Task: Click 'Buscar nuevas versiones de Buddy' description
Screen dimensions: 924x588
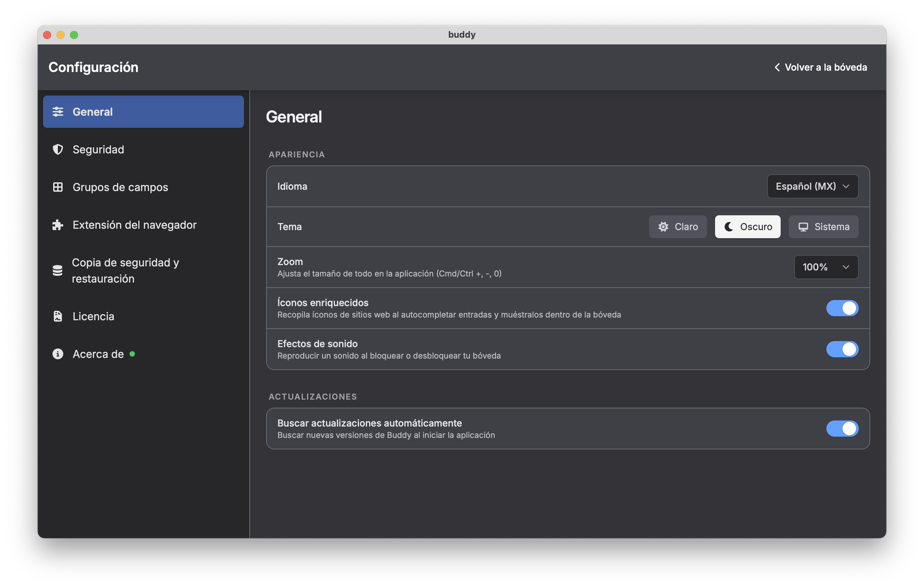Action: [x=386, y=435]
